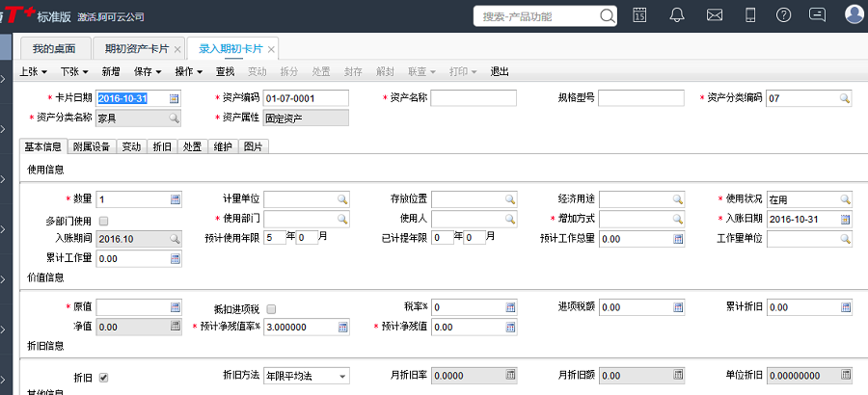Open calendar picker for 卡片日期 field
This screenshot has width=868, height=395.
click(x=175, y=98)
